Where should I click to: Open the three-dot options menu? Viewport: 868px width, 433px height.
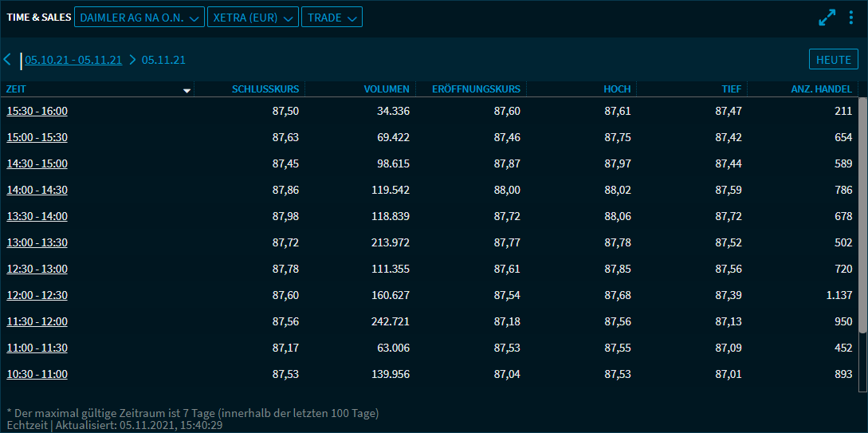[851, 18]
